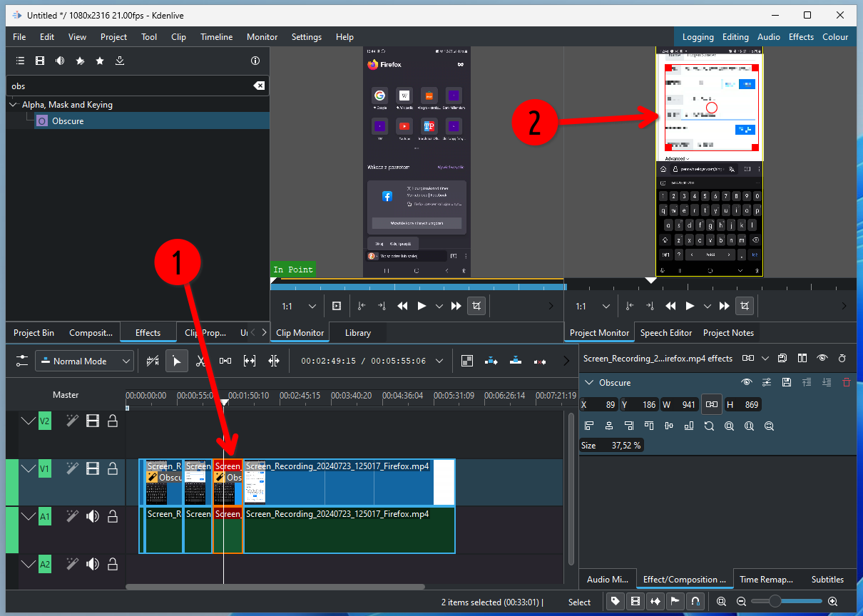Toggle snapping magnet in status bar
Viewport: 863px width, 616px height.
point(695,602)
